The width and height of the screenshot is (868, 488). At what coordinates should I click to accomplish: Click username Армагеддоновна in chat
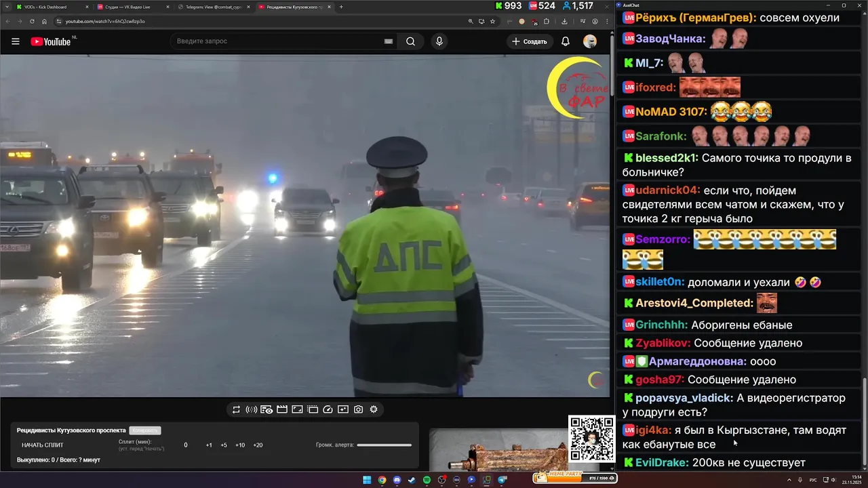click(698, 362)
